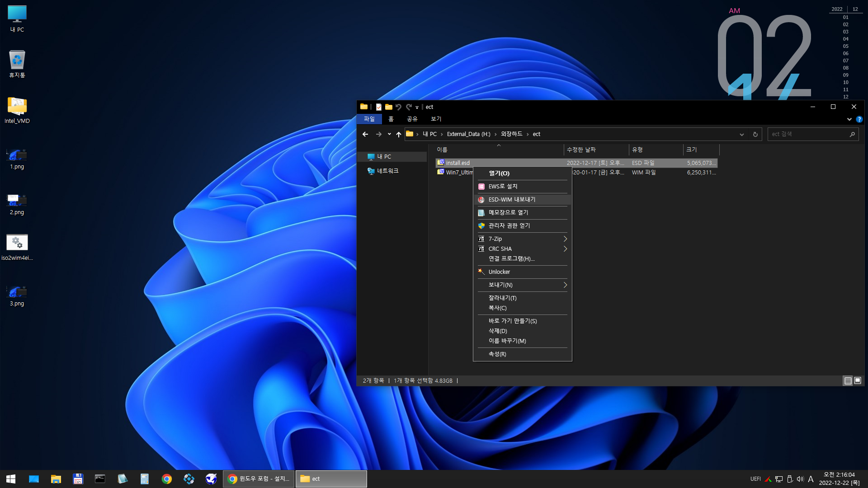This screenshot has width=868, height=488.
Task: Open the 내 PC desktop icon
Action: coord(17,19)
